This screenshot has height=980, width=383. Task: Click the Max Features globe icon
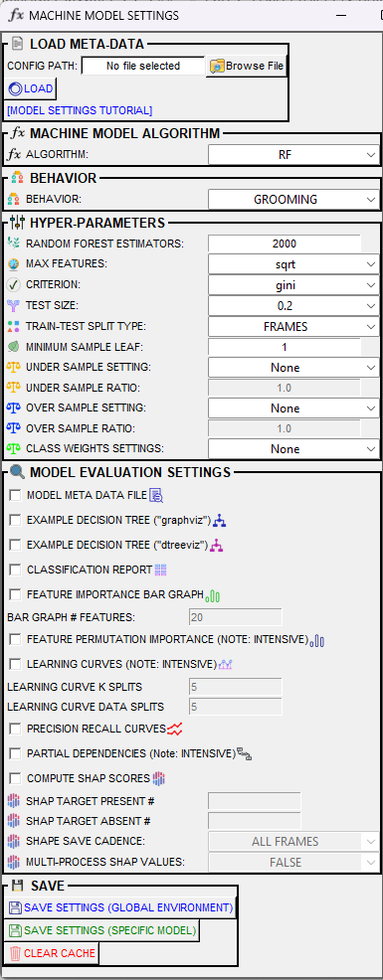point(14,264)
